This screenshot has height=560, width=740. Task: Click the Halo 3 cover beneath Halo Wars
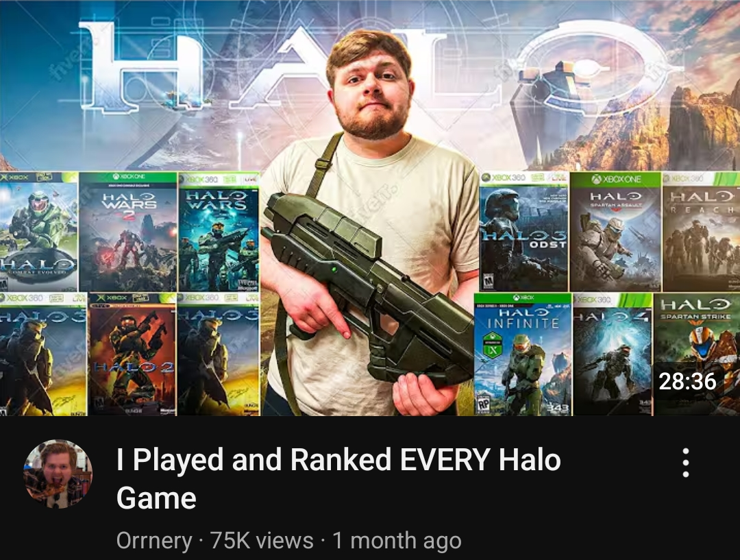pyautogui.click(x=219, y=354)
